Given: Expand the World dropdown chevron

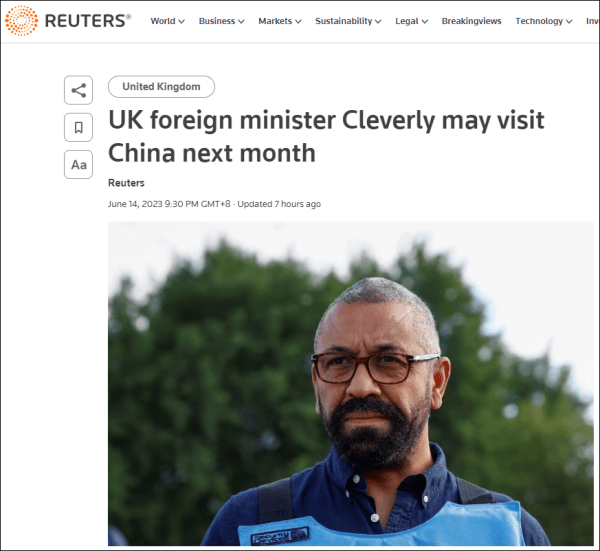Looking at the screenshot, I should coord(182,21).
